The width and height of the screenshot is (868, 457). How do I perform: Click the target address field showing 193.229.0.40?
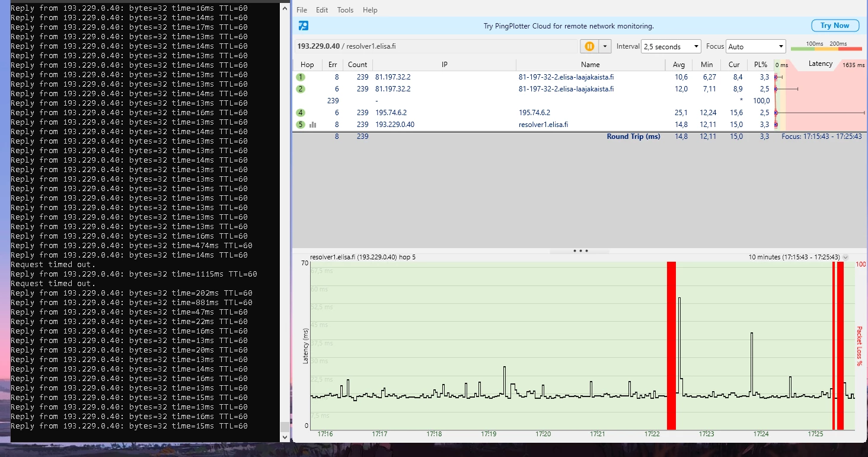(436, 46)
